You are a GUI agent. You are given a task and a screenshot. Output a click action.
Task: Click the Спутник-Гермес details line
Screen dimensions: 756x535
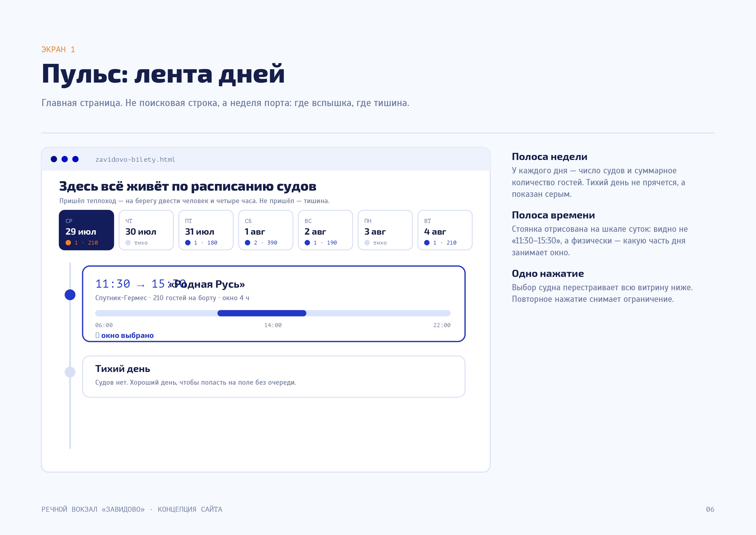point(172,298)
